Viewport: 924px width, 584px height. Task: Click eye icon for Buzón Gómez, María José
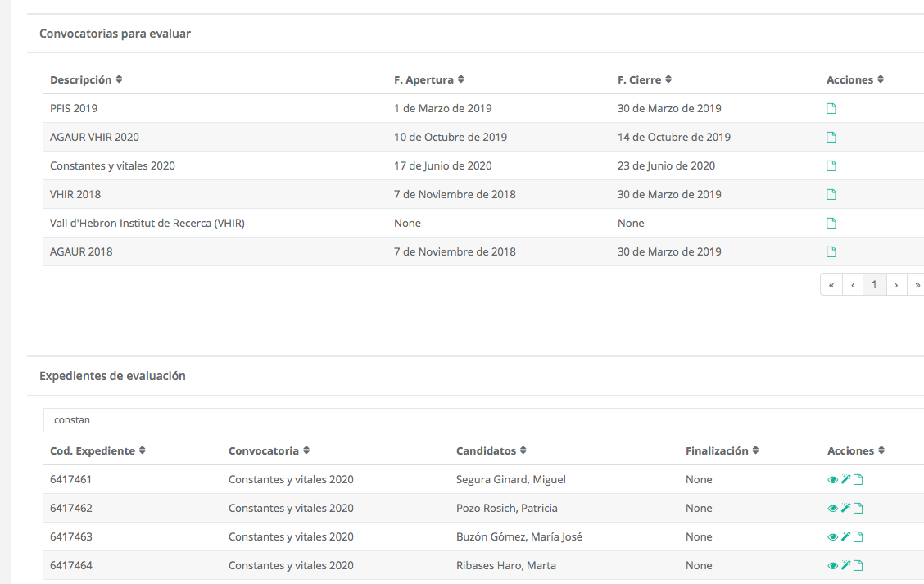click(x=833, y=537)
